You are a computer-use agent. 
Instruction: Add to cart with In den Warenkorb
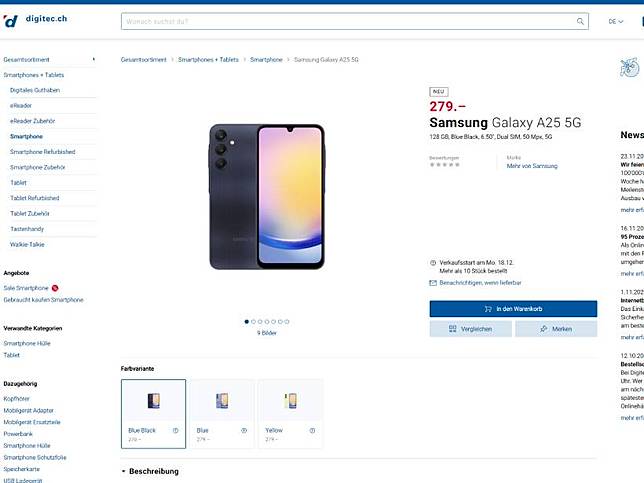tap(513, 309)
